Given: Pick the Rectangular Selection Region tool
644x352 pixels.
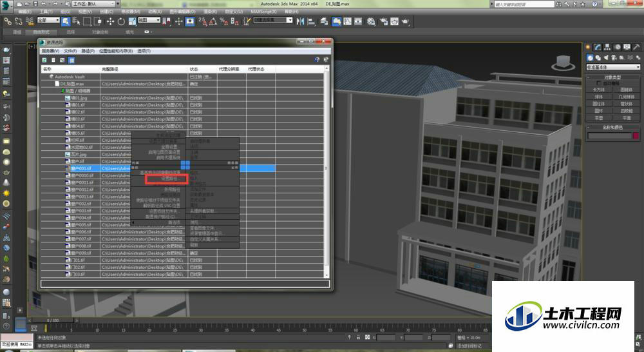Looking at the screenshot, I should (87, 21).
